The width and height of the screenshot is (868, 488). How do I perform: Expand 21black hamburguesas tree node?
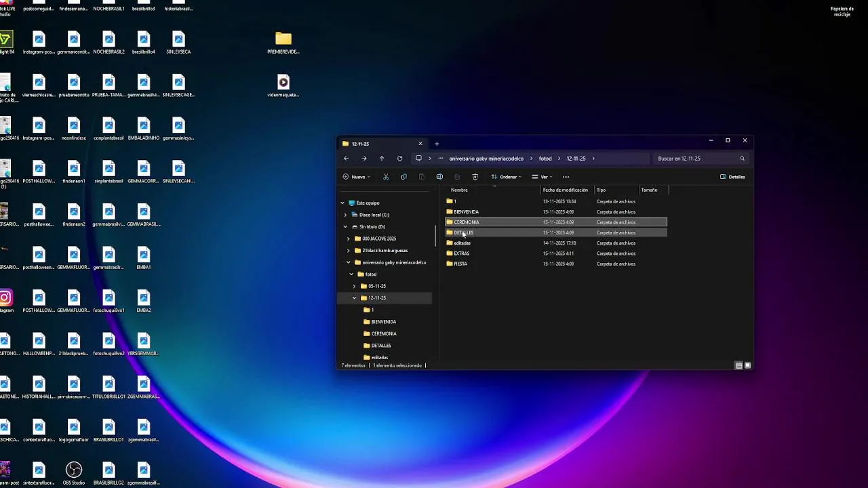pyautogui.click(x=349, y=250)
